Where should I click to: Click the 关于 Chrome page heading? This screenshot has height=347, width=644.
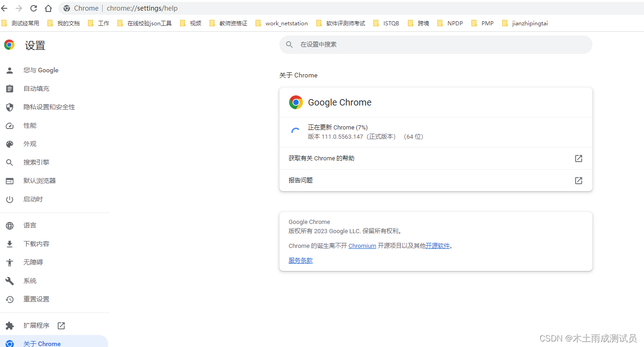coord(298,75)
